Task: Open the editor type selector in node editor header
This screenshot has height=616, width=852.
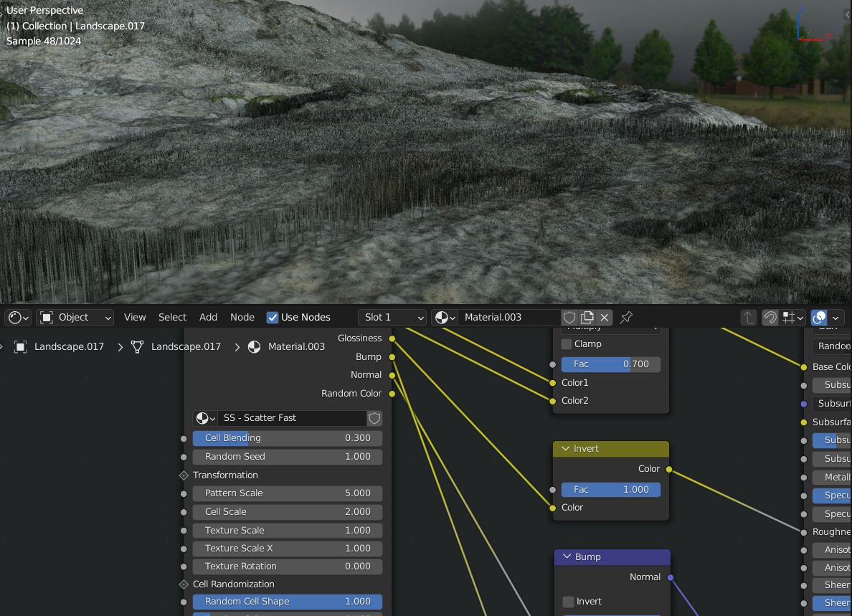Action: [x=19, y=317]
